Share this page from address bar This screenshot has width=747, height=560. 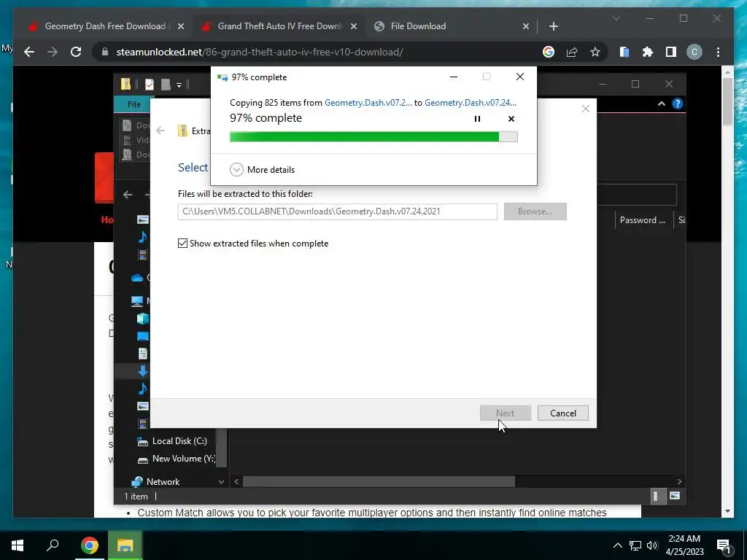tap(572, 52)
